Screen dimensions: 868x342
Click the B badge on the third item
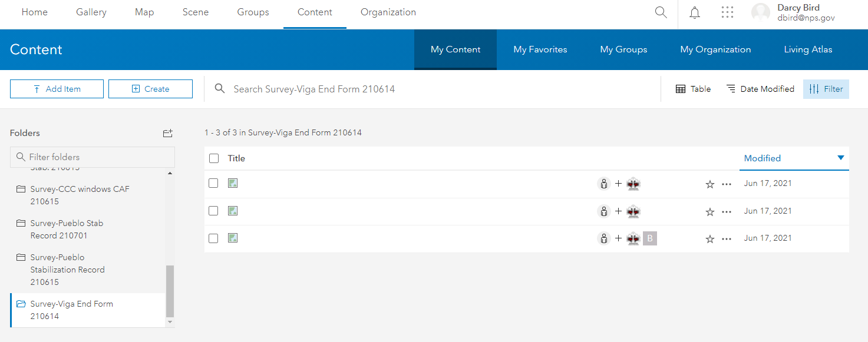[x=650, y=238]
